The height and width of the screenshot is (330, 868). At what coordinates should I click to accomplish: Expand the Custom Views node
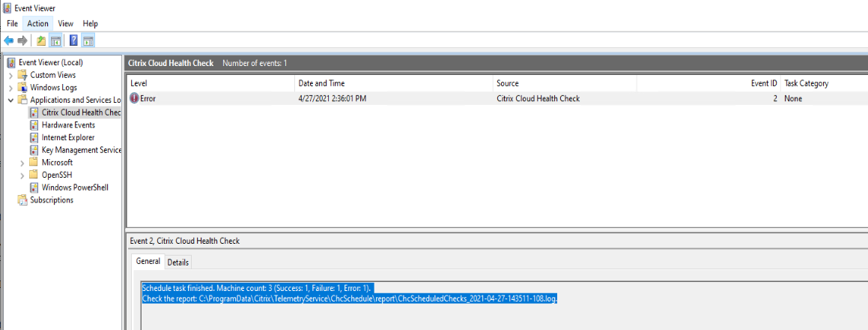[x=10, y=76]
